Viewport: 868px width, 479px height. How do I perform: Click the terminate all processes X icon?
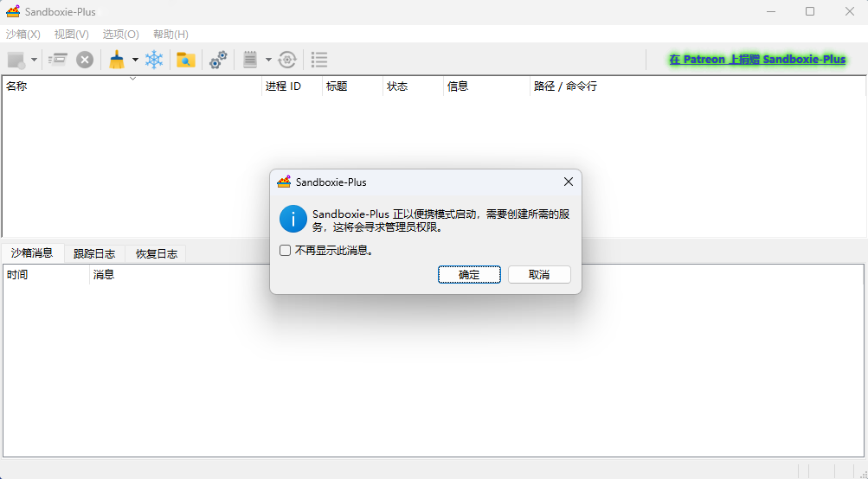click(85, 60)
